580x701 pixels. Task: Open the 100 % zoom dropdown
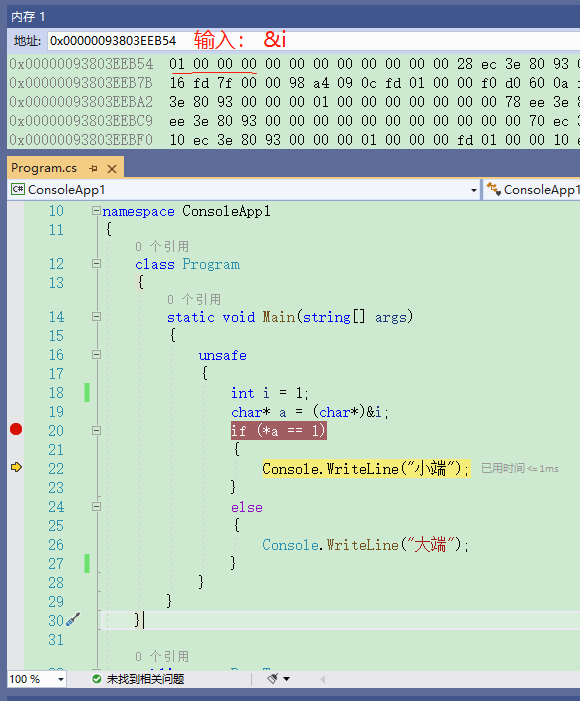(61, 680)
